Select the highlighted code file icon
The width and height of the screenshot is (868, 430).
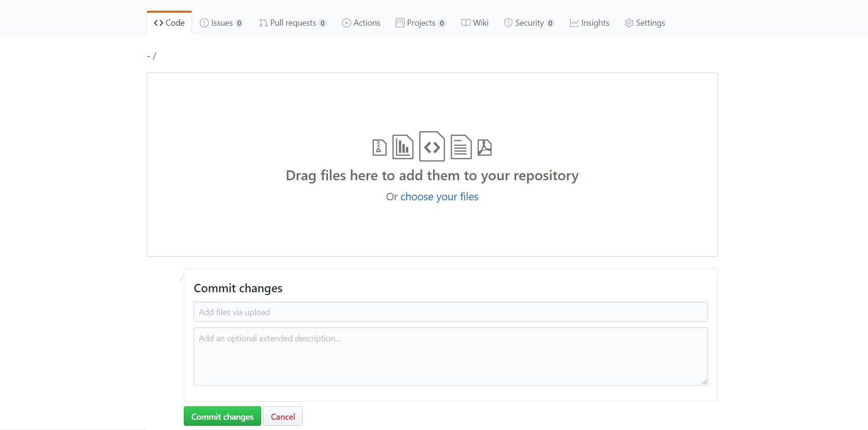tap(431, 146)
